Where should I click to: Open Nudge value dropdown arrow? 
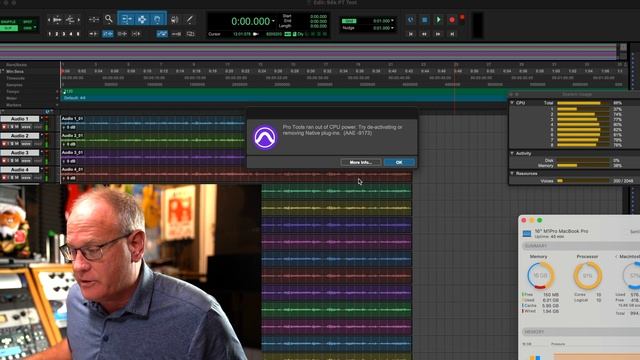click(392, 28)
